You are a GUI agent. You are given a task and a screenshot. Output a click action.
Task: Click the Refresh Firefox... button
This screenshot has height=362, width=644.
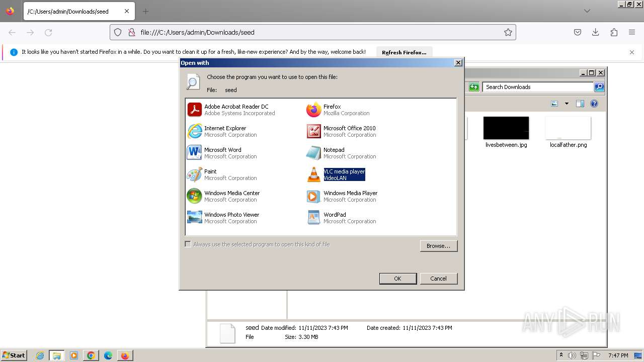(x=404, y=52)
